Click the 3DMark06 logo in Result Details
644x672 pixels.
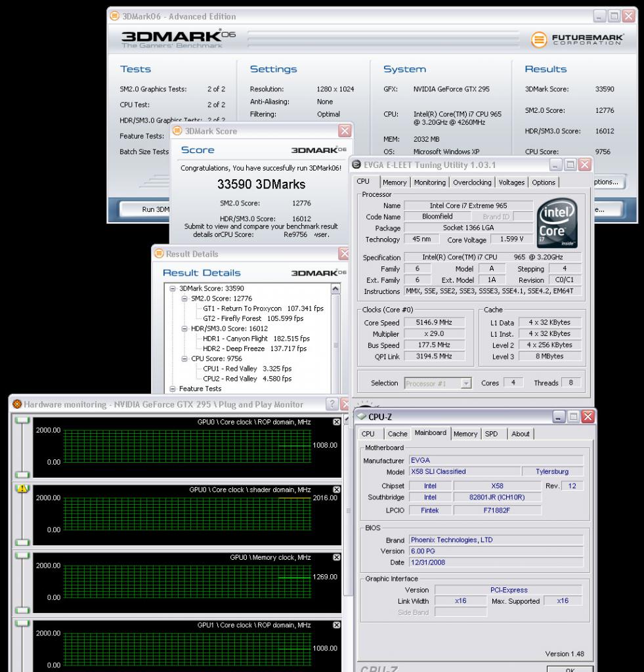[318, 273]
